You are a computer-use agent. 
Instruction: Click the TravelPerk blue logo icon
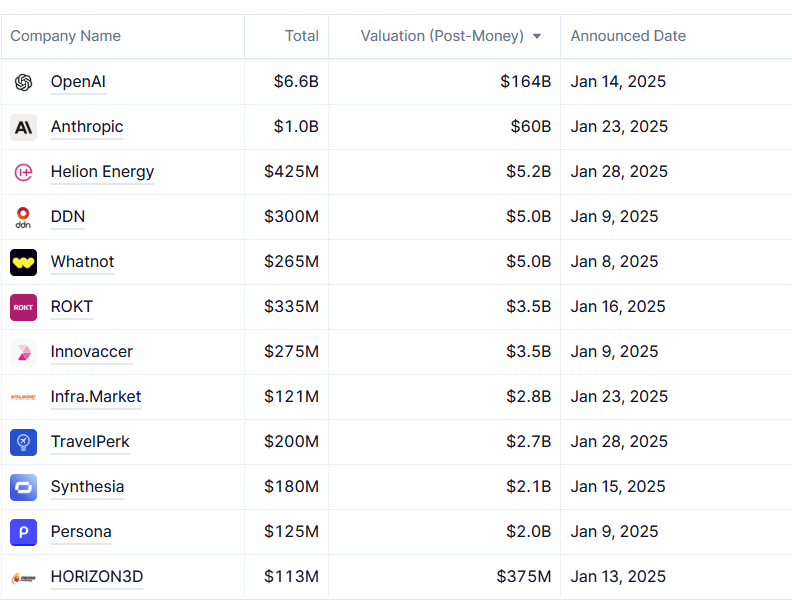(23, 442)
